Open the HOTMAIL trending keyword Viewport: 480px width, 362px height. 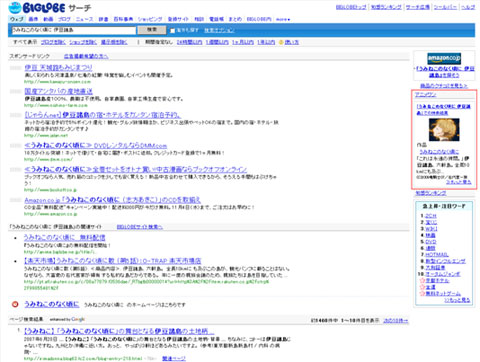[437, 255]
